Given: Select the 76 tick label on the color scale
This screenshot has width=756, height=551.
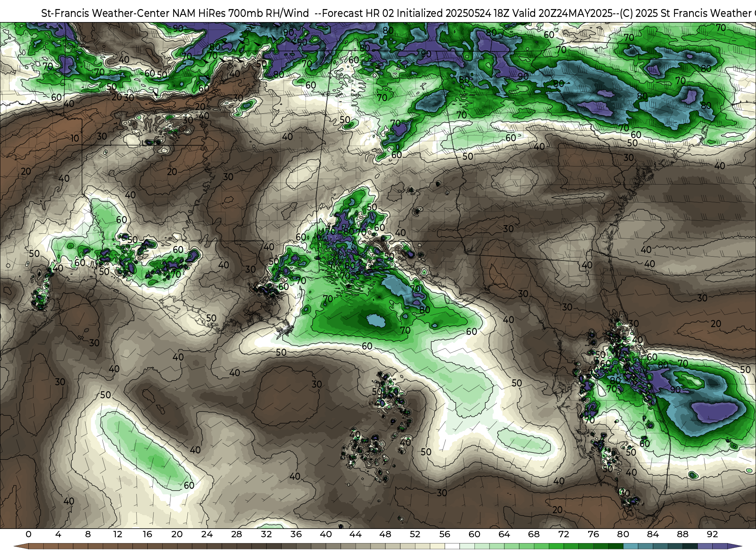Looking at the screenshot, I should (x=593, y=534).
